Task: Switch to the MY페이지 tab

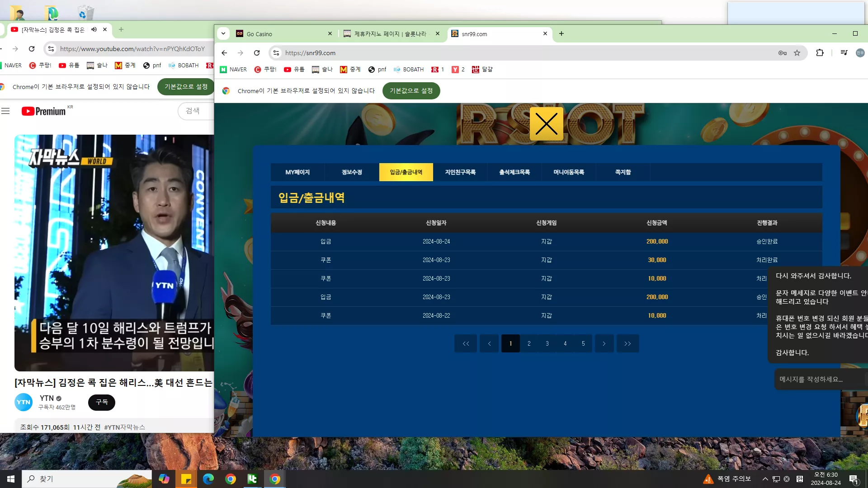Action: click(297, 172)
